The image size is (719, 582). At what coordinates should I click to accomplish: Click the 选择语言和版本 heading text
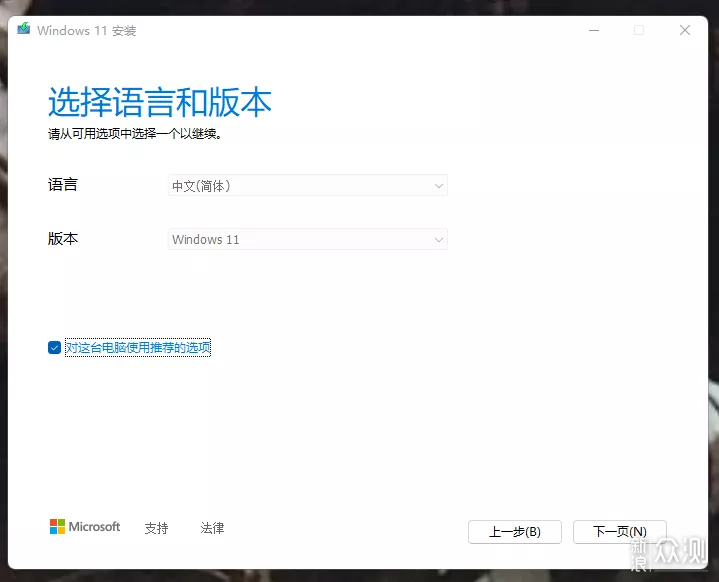160,102
